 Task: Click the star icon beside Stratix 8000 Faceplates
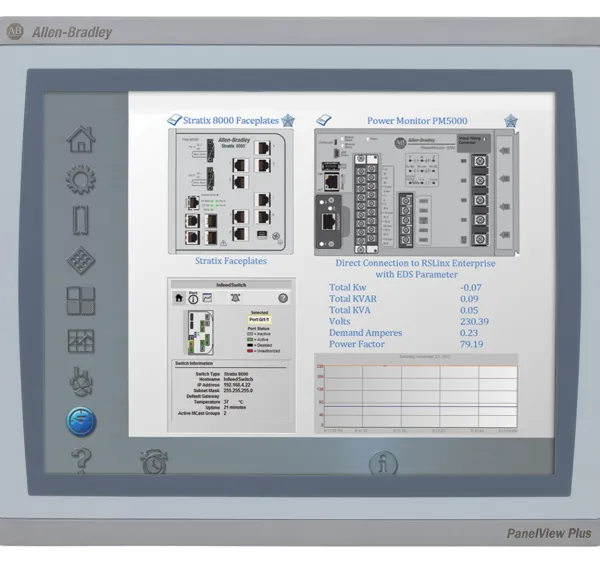point(288,120)
